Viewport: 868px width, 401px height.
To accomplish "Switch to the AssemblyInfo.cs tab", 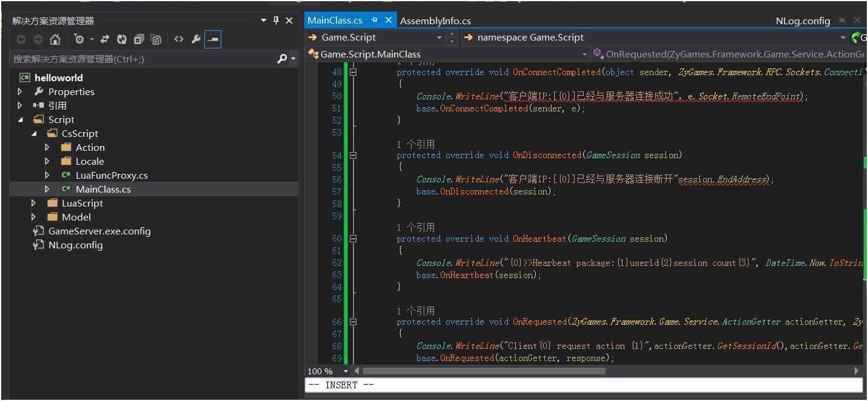I will pos(435,21).
